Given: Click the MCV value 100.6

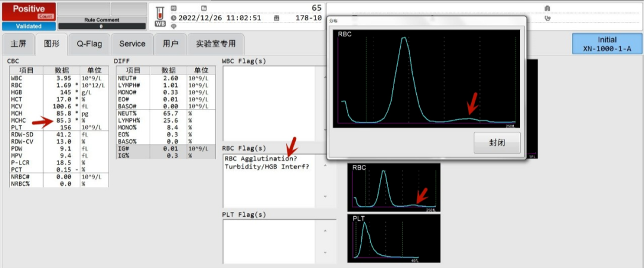Looking at the screenshot, I should pos(61,107).
